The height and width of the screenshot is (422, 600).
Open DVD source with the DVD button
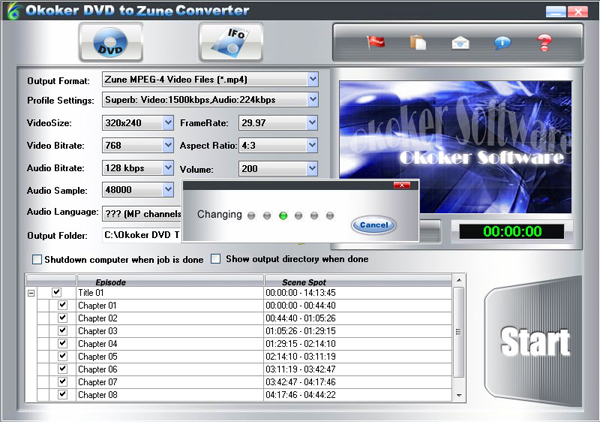click(x=111, y=42)
